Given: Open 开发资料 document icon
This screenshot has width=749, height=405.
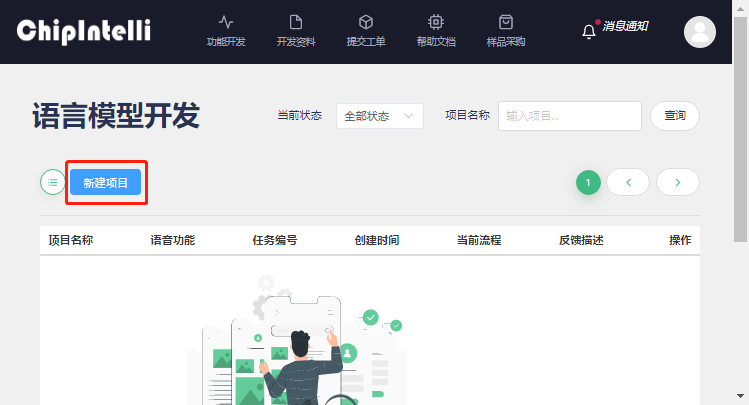Looking at the screenshot, I should (295, 22).
